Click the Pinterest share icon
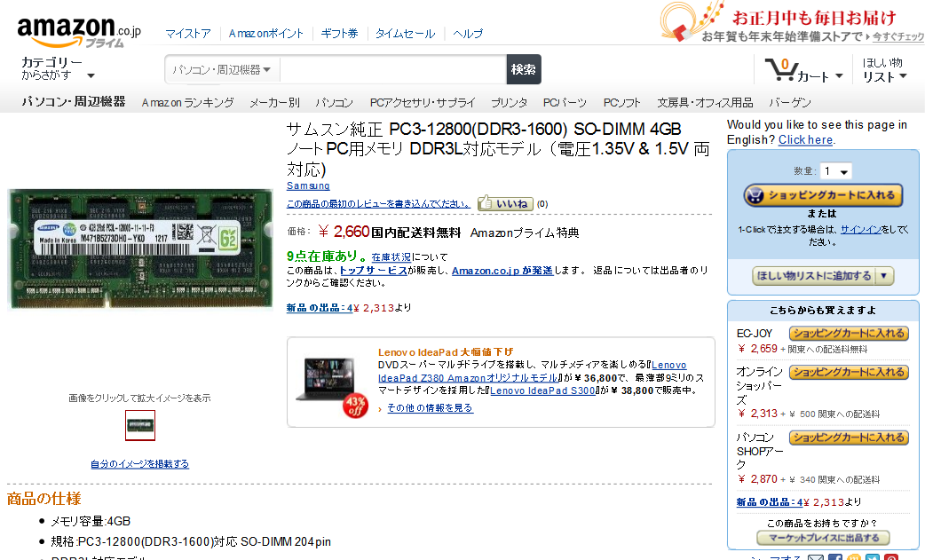 [x=891, y=557]
